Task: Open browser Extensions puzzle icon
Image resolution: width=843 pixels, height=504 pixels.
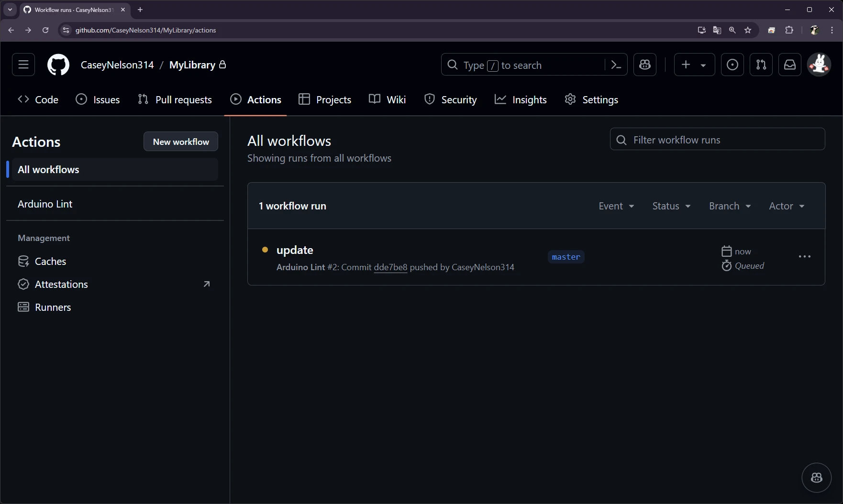Action: (789, 30)
